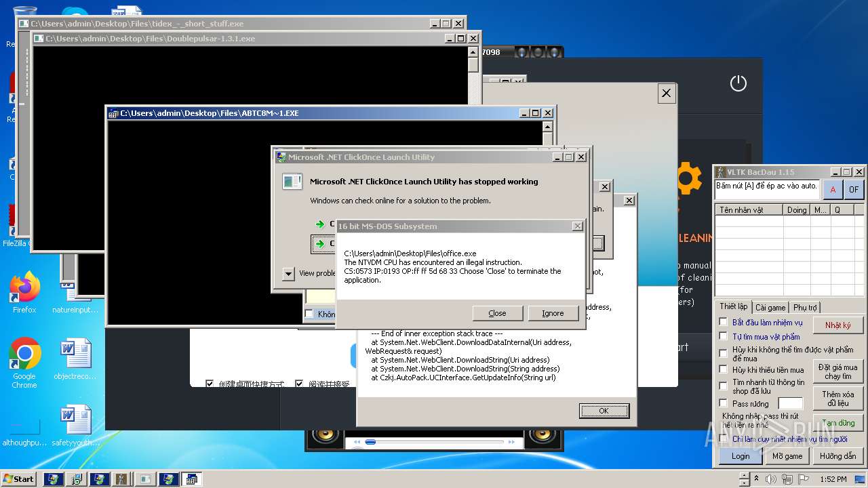Select the second green arrow ClickOnce option
This screenshot has height=488, width=868.
[320, 243]
